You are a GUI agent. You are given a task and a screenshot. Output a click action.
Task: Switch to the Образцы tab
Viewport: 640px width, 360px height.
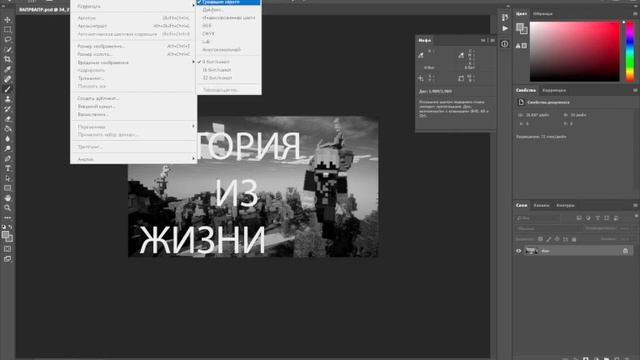pos(543,14)
